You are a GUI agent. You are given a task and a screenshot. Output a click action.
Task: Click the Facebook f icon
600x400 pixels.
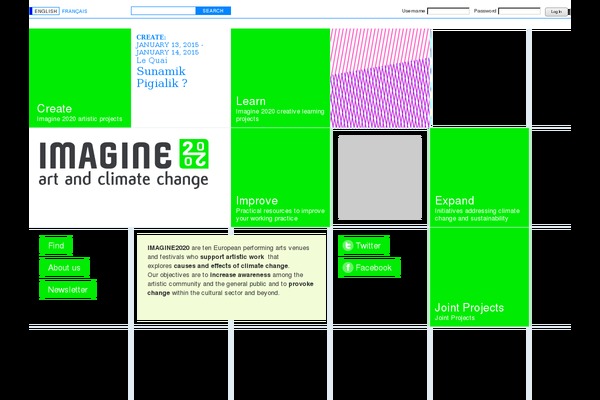tap(348, 267)
